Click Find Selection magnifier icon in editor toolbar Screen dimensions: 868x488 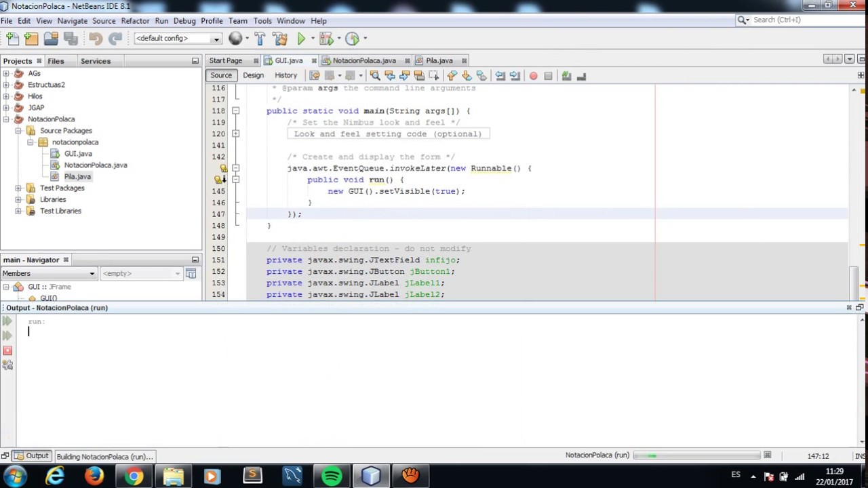click(375, 76)
